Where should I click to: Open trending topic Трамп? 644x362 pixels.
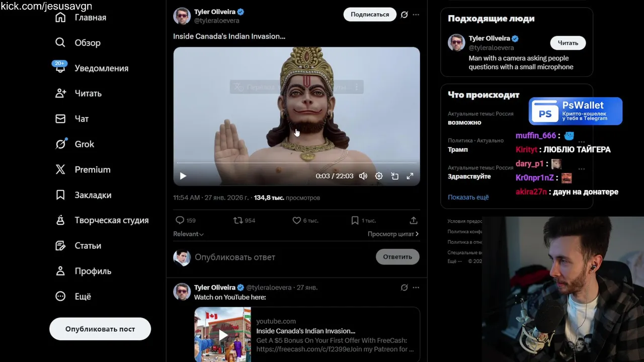pyautogui.click(x=458, y=149)
